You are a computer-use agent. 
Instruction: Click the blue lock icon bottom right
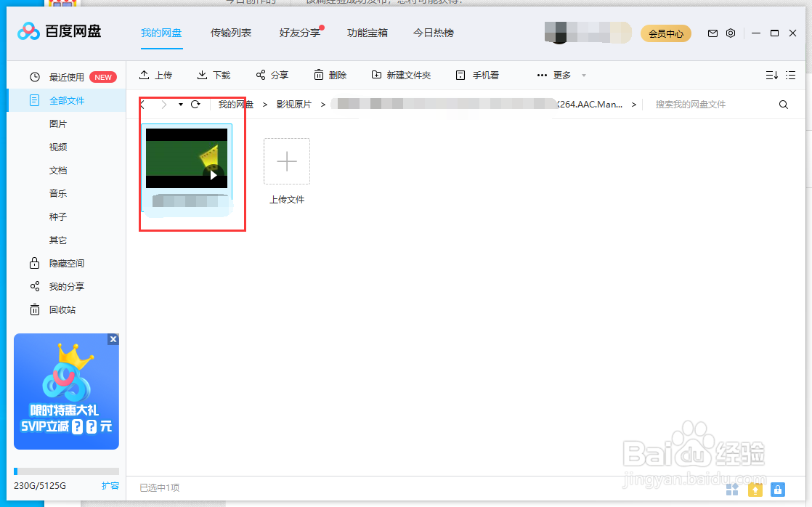[x=777, y=490]
